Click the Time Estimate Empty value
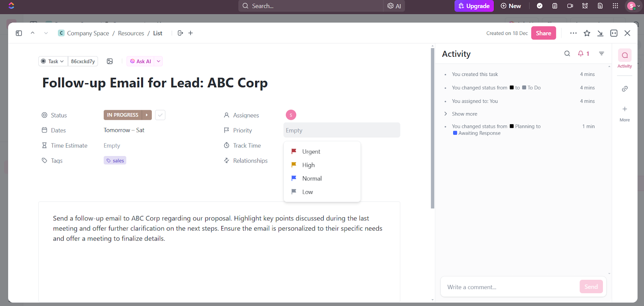The image size is (644, 306). [x=112, y=146]
